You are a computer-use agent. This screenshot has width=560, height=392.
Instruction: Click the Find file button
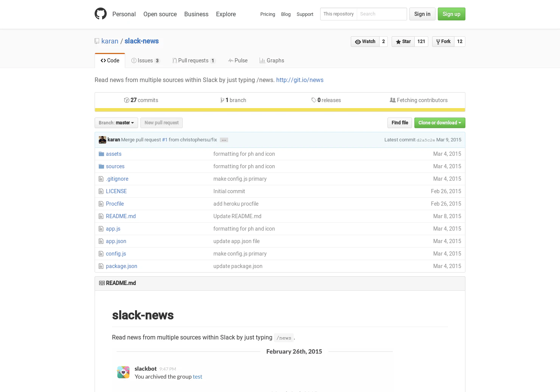[x=400, y=123]
